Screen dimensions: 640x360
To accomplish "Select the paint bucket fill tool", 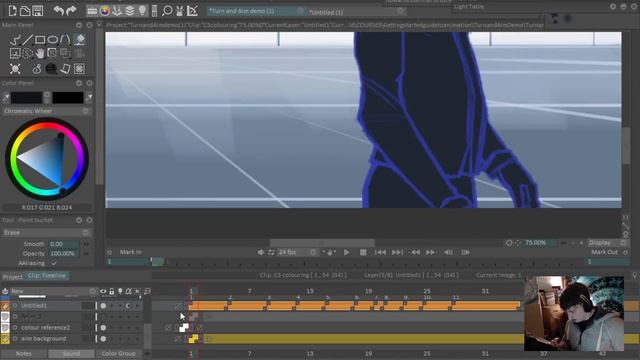I will pyautogui.click(x=80, y=40).
